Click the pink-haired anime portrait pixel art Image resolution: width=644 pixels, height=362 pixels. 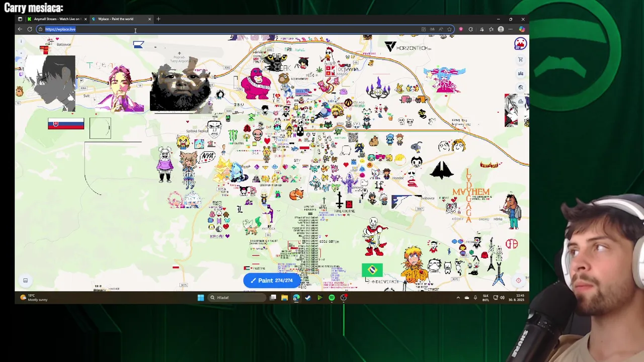[x=121, y=89]
